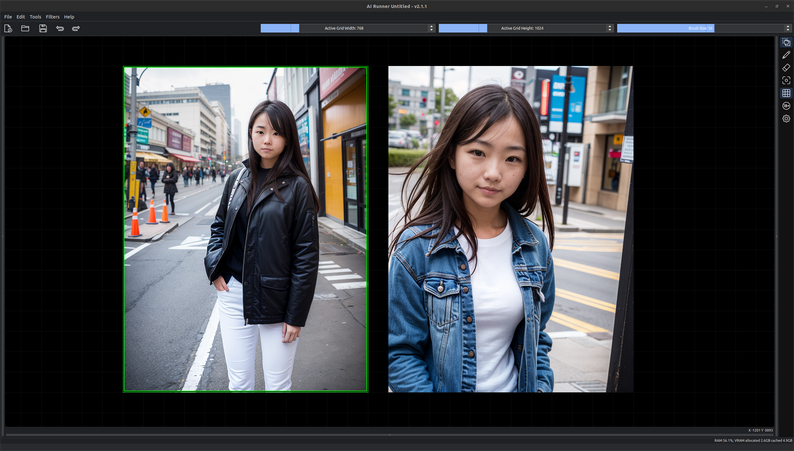Open the Settings gear in sidebar

[786, 119]
